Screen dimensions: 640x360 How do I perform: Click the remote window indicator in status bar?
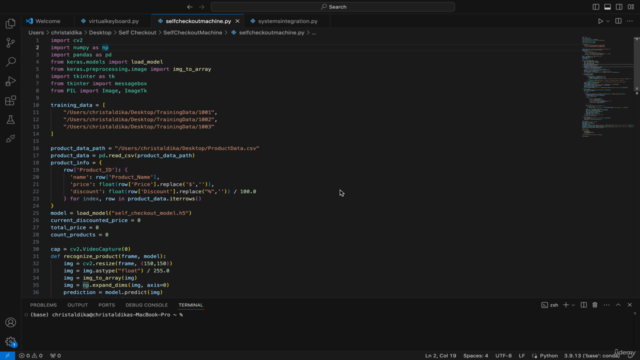pos(7,356)
